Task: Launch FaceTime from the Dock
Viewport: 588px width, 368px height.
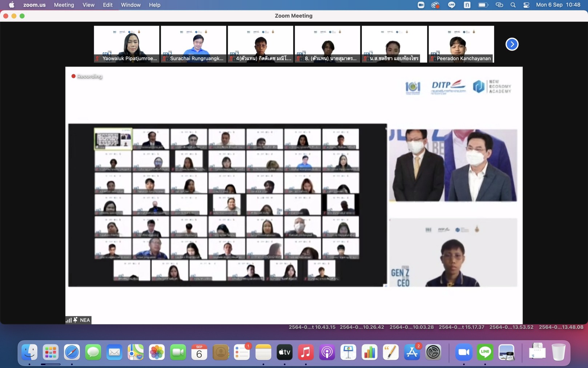Action: click(x=178, y=352)
